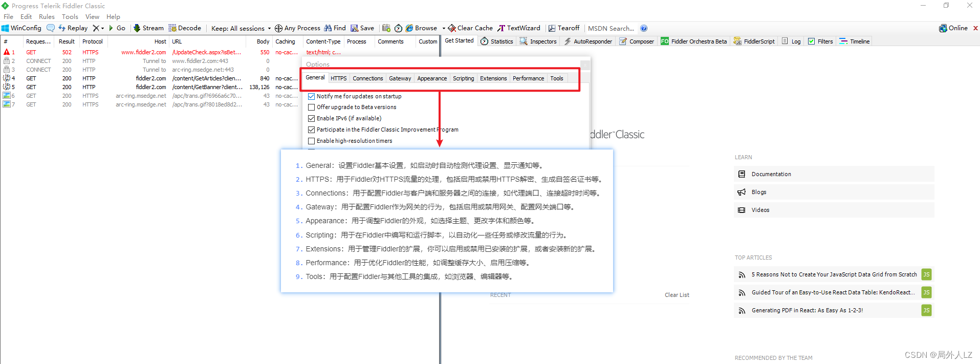The image size is (980, 364).
Task: Switch to Performance tab in Options
Action: [528, 78]
